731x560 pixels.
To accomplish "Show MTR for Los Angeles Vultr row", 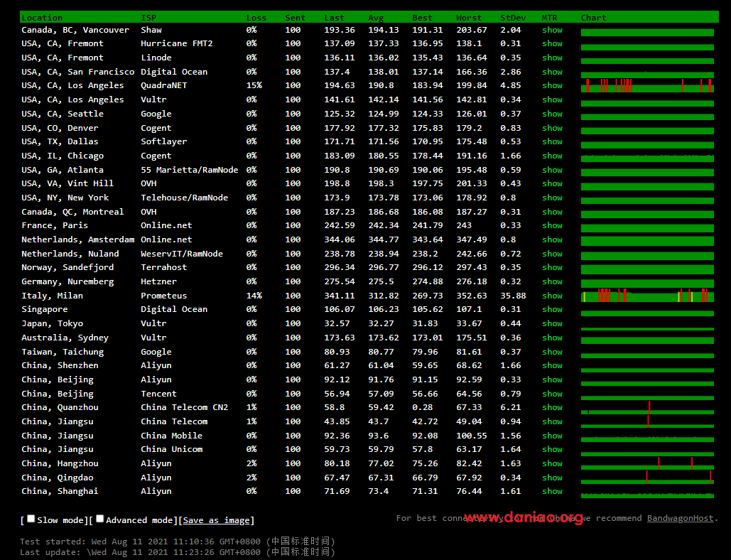I will (553, 99).
